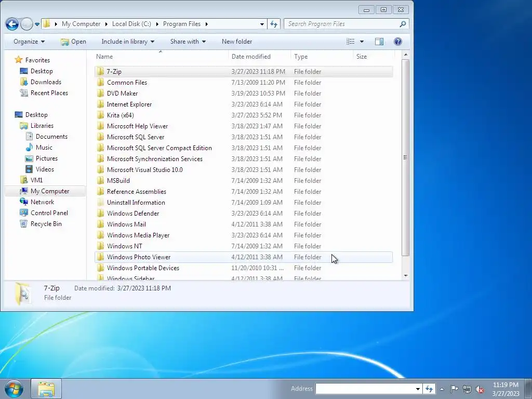Sort by the Name column header
The image size is (532, 399).
161,56
